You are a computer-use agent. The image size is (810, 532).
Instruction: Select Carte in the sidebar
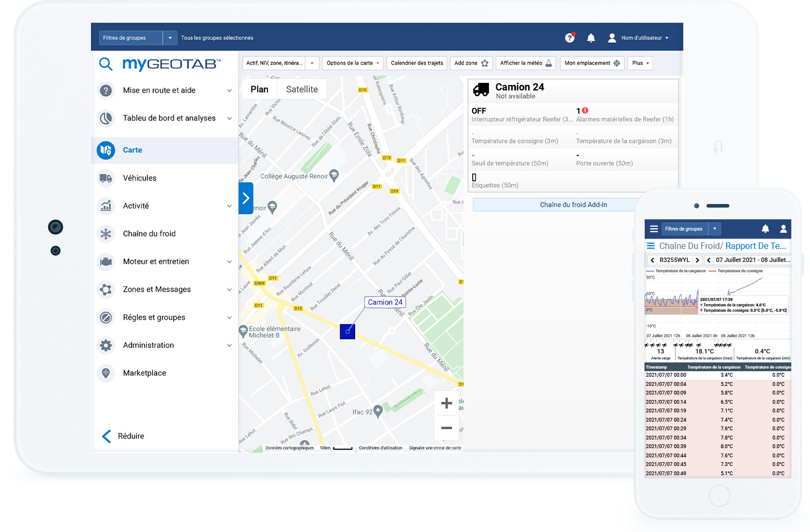[x=133, y=150]
